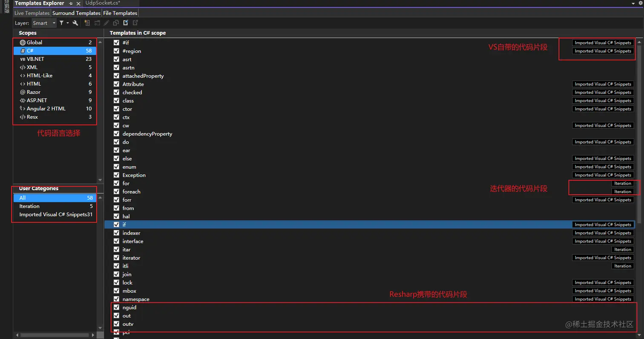Switch to the Surround Templates tab
Image resolution: width=644 pixels, height=339 pixels.
(x=76, y=13)
